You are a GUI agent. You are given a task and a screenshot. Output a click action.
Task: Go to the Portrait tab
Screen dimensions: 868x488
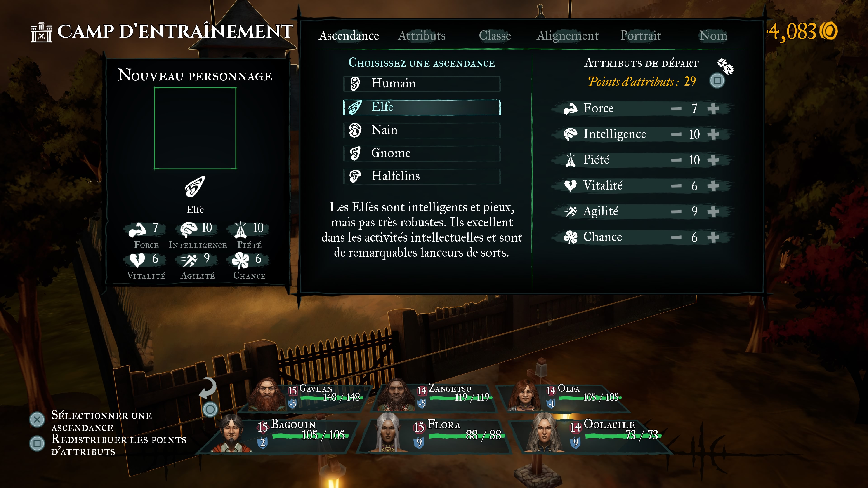(641, 35)
